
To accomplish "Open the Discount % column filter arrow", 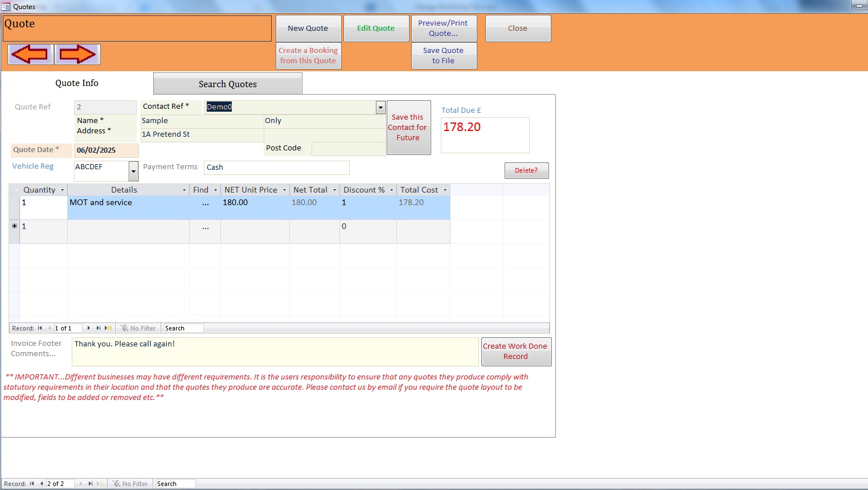I will click(x=391, y=190).
